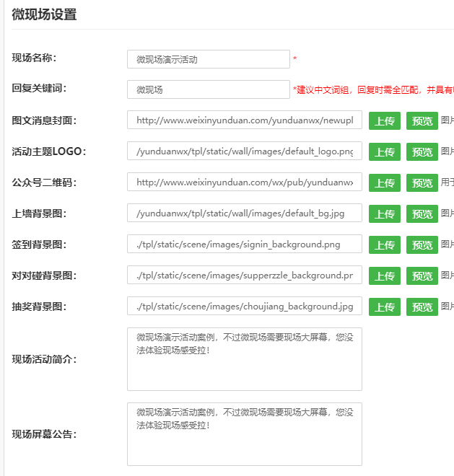Screen dimensions: 454x476
Task: Click the 公众号二维码 URL field
Action: (x=244, y=182)
